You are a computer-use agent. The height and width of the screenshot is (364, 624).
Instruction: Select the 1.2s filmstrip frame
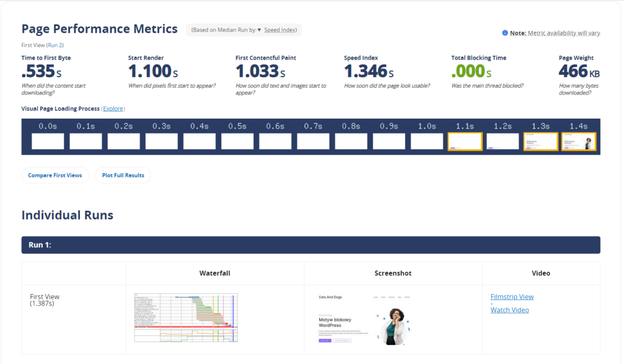(503, 141)
